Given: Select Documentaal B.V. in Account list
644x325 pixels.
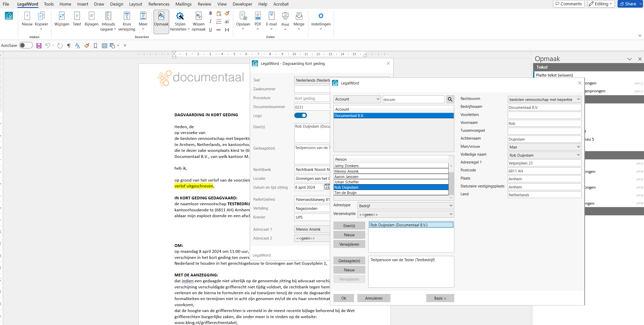Looking at the screenshot, I should pyautogui.click(x=393, y=115).
